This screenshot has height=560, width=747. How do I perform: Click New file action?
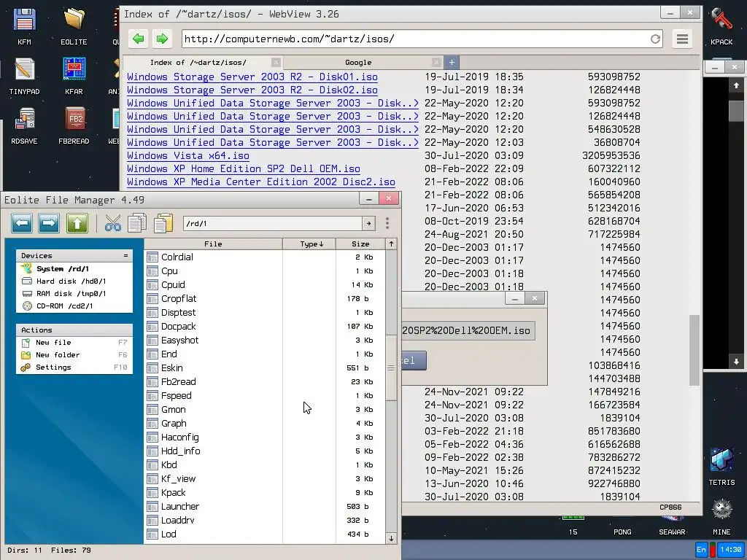coord(74,343)
